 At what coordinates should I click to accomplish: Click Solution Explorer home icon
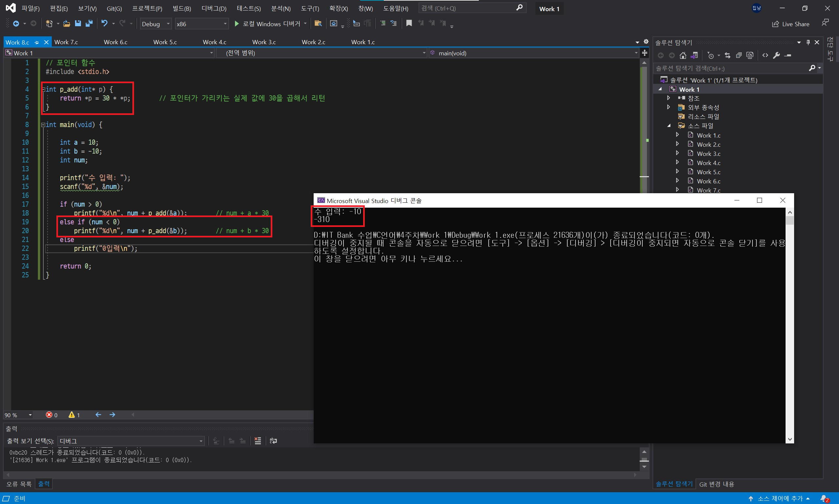coord(683,55)
